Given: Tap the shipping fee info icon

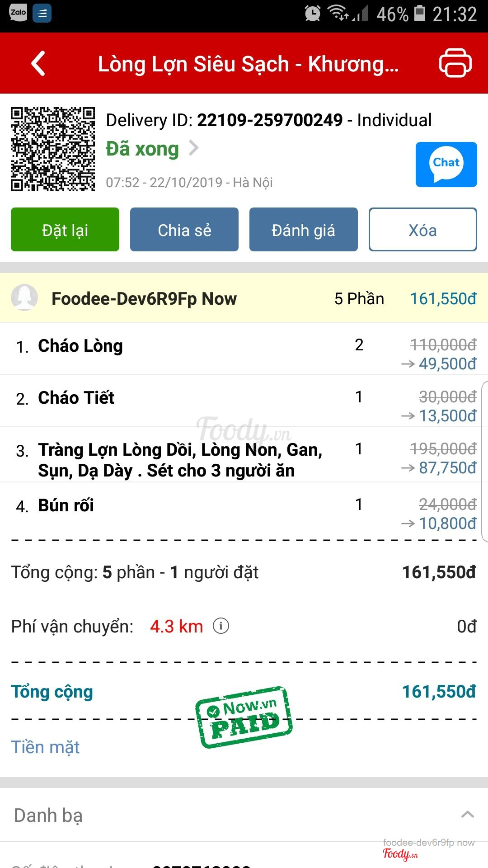Looking at the screenshot, I should [x=221, y=626].
